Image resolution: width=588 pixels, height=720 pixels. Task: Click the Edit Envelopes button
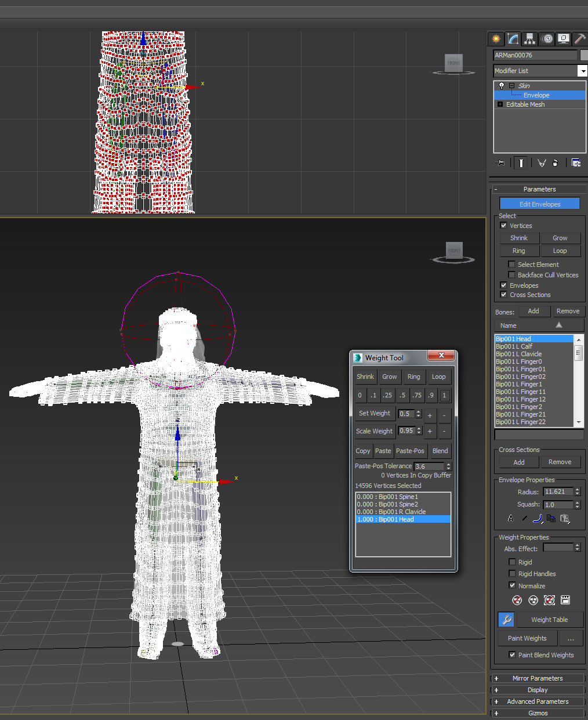[x=539, y=204]
